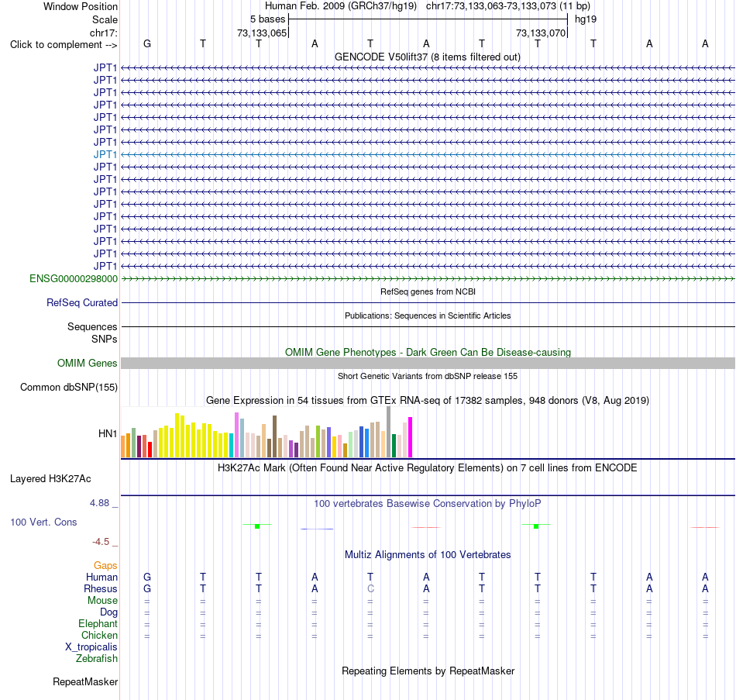The height and width of the screenshot is (700, 736).
Task: Click the SNPs track label
Action: tap(105, 339)
